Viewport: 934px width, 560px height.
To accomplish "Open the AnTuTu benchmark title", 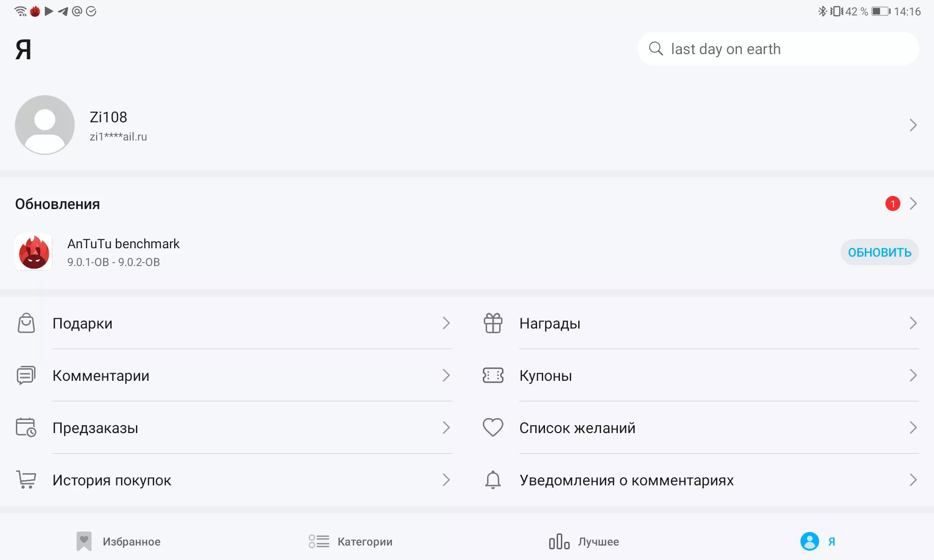I will pyautogui.click(x=123, y=244).
